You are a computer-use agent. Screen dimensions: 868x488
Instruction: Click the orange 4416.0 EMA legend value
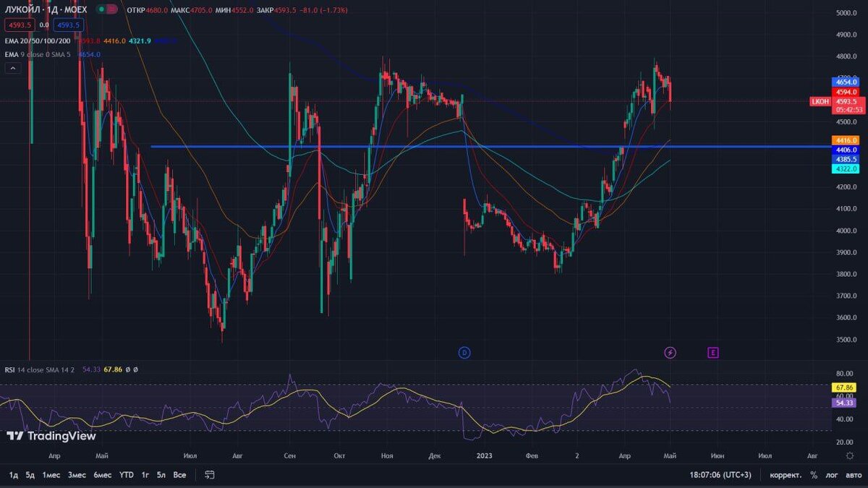coord(114,40)
